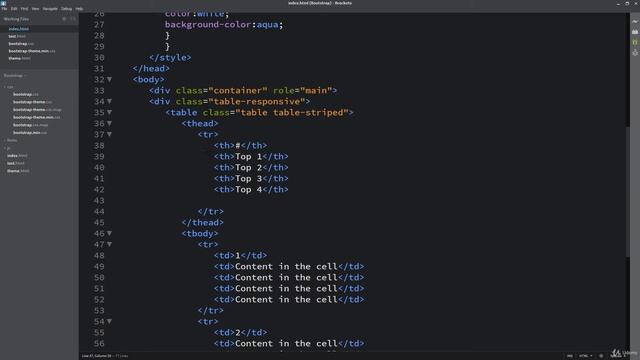Open the HTML language dropdown in status bar
640x360 pixels.
[x=586, y=356]
